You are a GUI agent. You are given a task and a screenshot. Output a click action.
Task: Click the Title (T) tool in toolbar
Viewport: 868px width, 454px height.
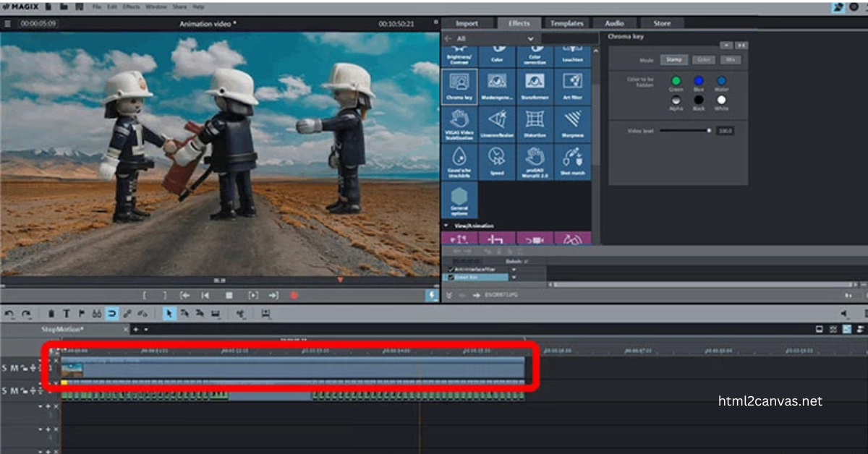click(x=67, y=314)
